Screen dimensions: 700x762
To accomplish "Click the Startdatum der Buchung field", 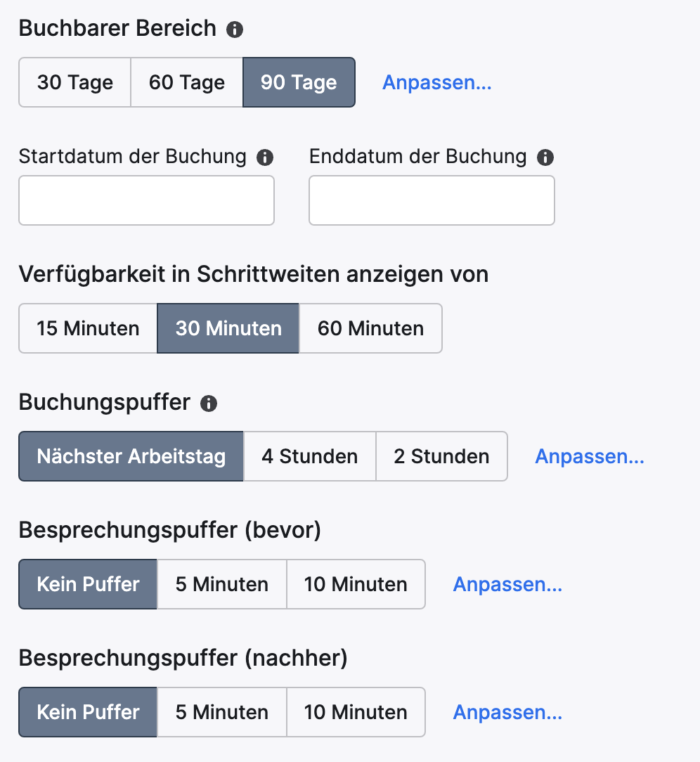I will (146, 200).
